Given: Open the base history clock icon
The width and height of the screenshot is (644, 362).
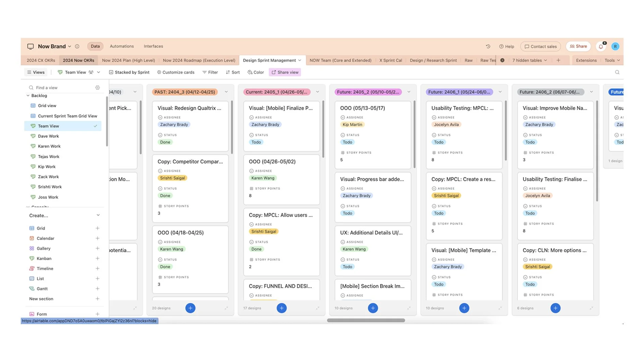Looking at the screenshot, I should [488, 46].
